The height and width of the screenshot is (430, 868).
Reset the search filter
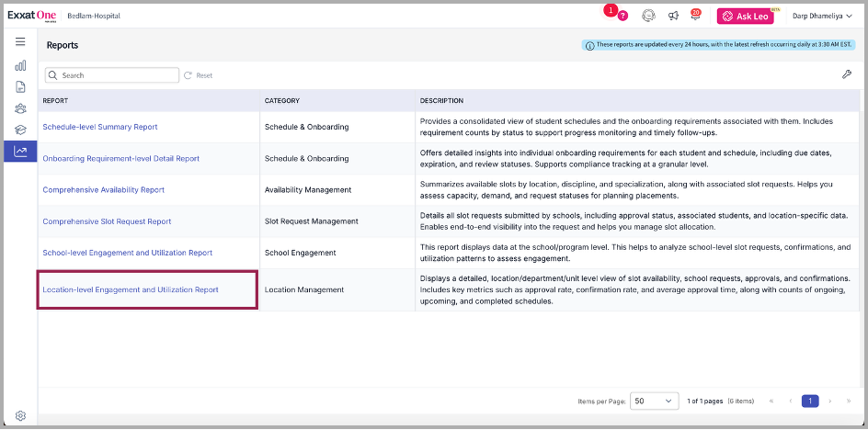tap(199, 75)
